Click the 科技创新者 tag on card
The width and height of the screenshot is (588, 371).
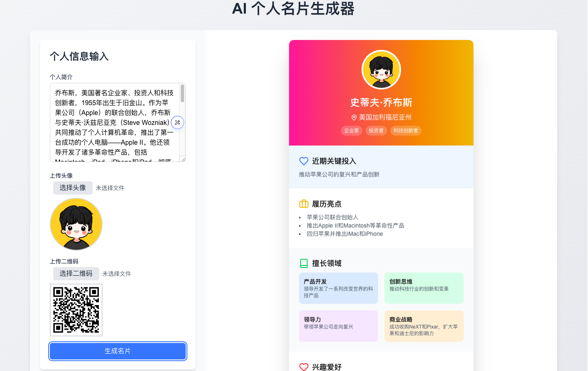pyautogui.click(x=406, y=131)
